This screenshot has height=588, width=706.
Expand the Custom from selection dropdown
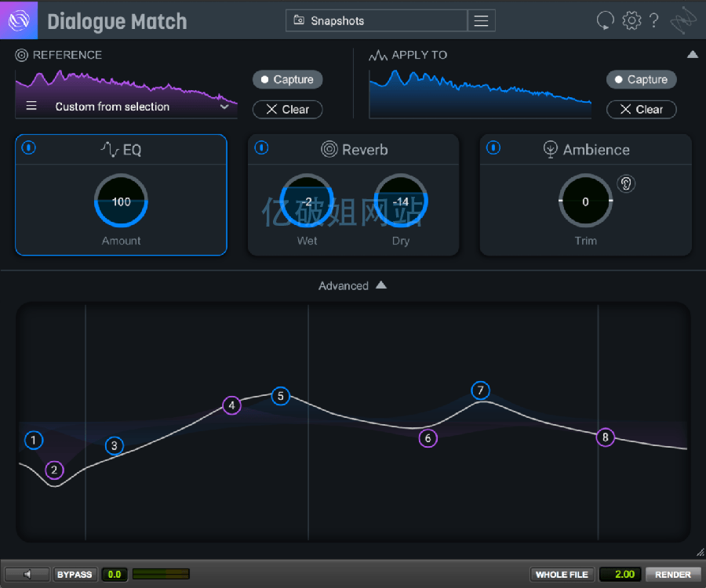click(224, 107)
